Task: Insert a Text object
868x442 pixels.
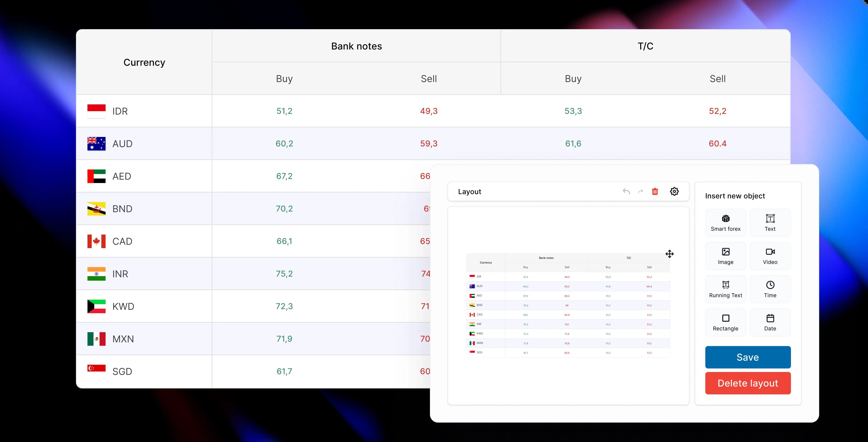Action: [770, 223]
